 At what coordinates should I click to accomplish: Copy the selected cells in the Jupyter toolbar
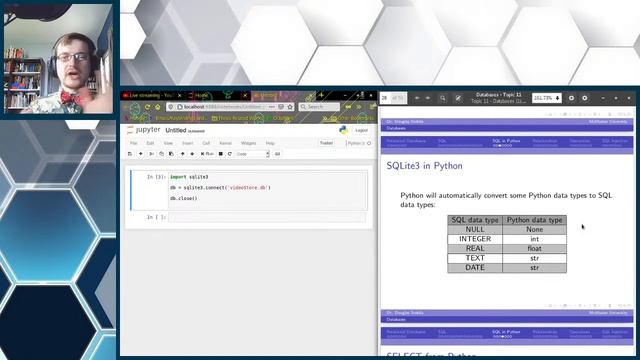pyautogui.click(x=161, y=154)
